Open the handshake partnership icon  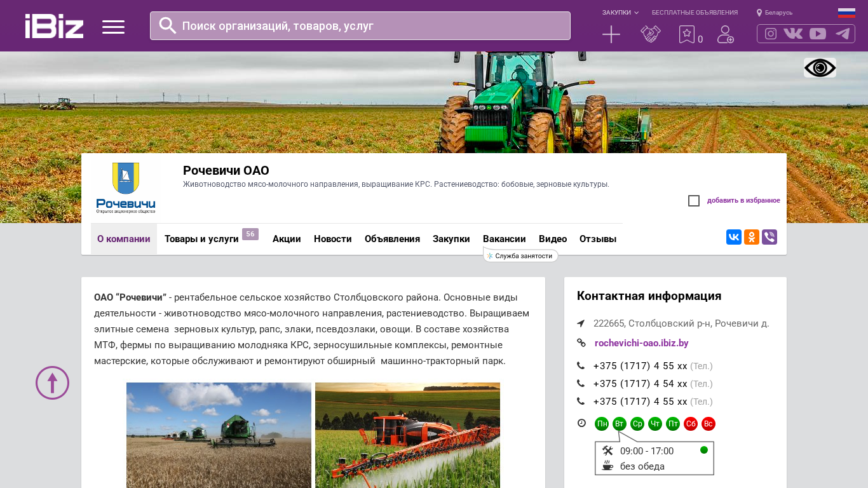[651, 34]
